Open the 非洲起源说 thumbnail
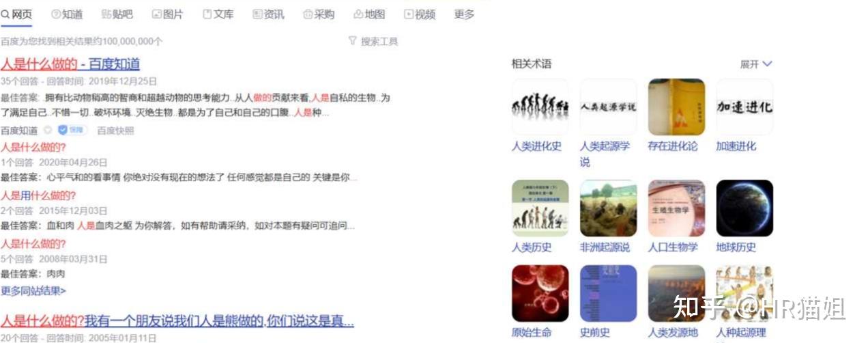Viewport: 868px width, 343px height. 608,208
